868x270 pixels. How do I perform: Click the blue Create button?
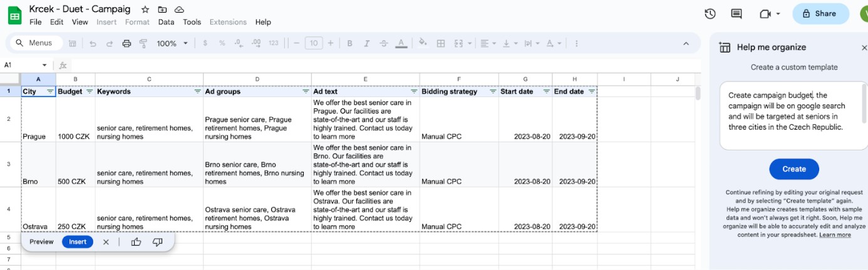[793, 169]
